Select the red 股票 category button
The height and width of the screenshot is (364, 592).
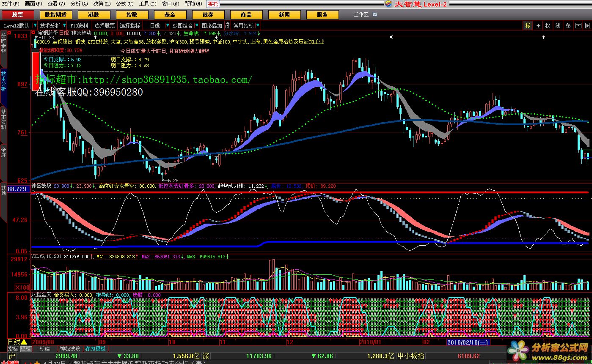17,15
